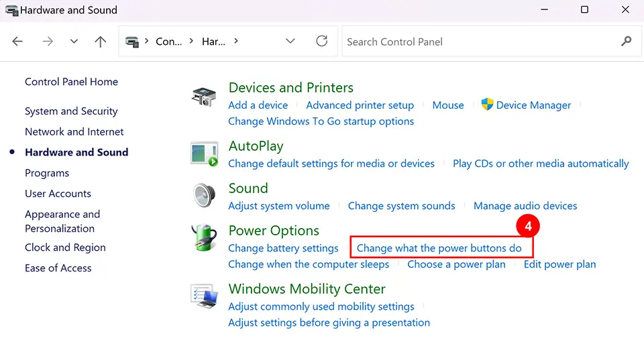Open the Devices and Printers heading
The width and height of the screenshot is (644, 360).
[290, 87]
